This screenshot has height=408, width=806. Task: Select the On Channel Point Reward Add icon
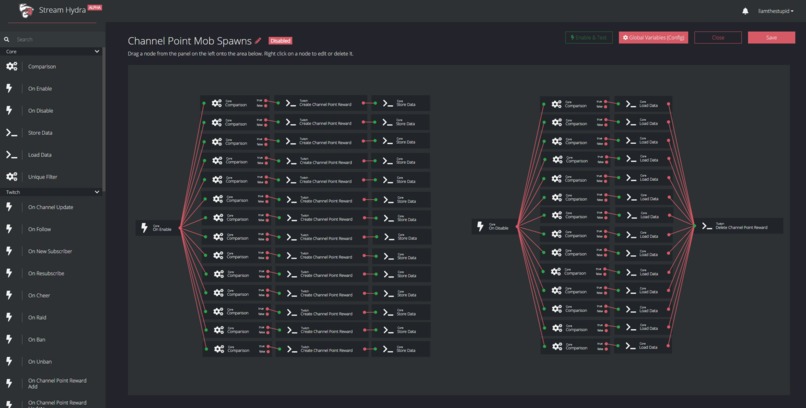coord(9,383)
